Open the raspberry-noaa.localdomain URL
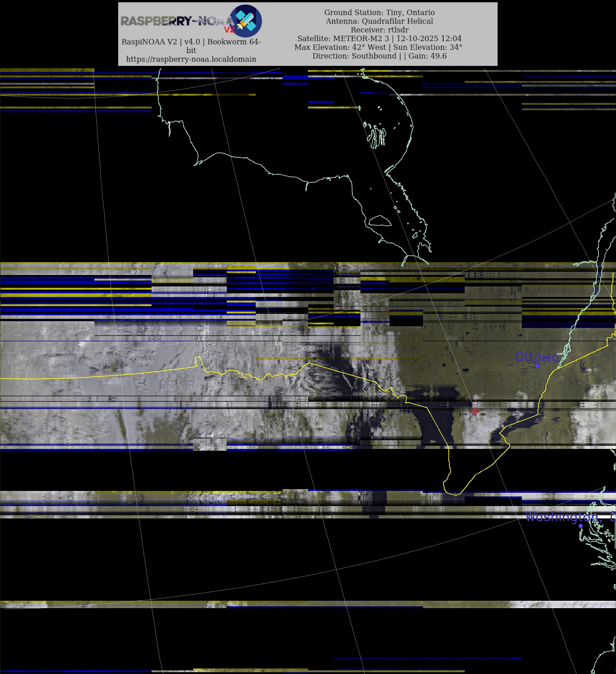 tap(191, 59)
